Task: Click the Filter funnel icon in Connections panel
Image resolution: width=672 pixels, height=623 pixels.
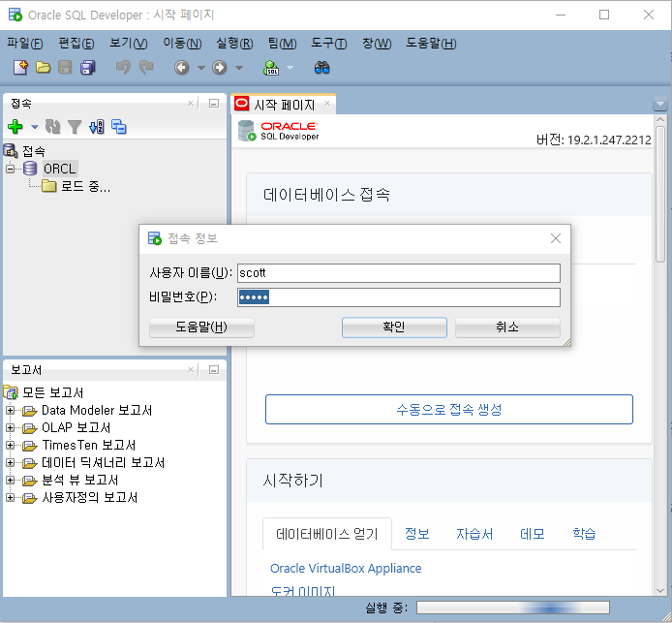Action: 75,127
